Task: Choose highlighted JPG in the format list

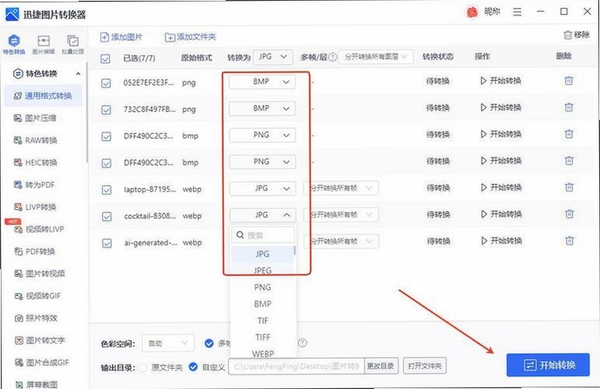Action: pos(262,254)
